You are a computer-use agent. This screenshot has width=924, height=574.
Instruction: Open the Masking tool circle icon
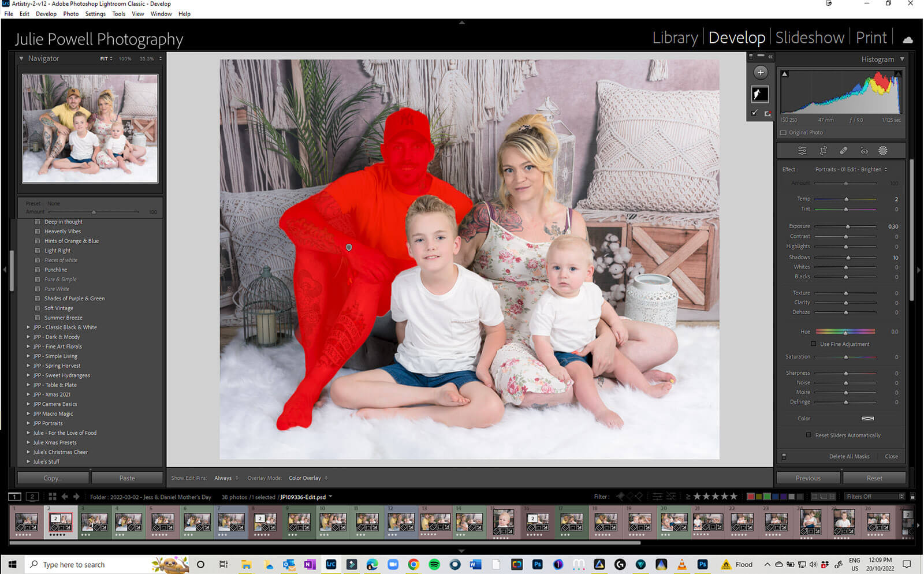coord(883,151)
